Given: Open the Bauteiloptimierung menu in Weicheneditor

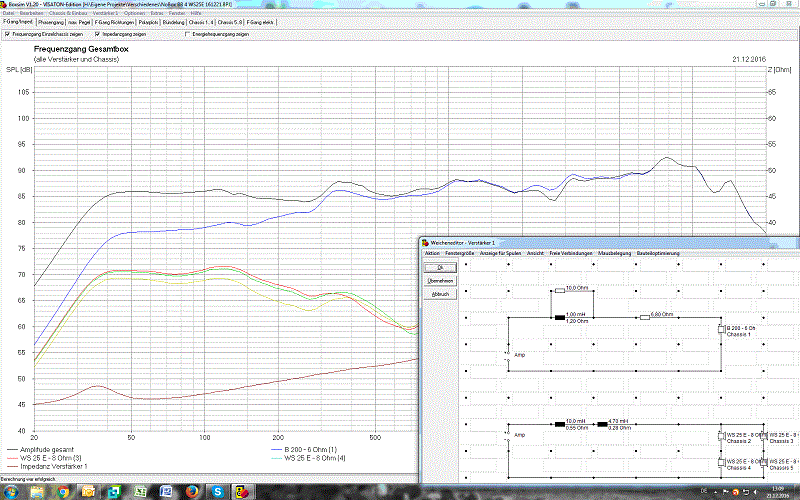Looking at the screenshot, I should [657, 253].
